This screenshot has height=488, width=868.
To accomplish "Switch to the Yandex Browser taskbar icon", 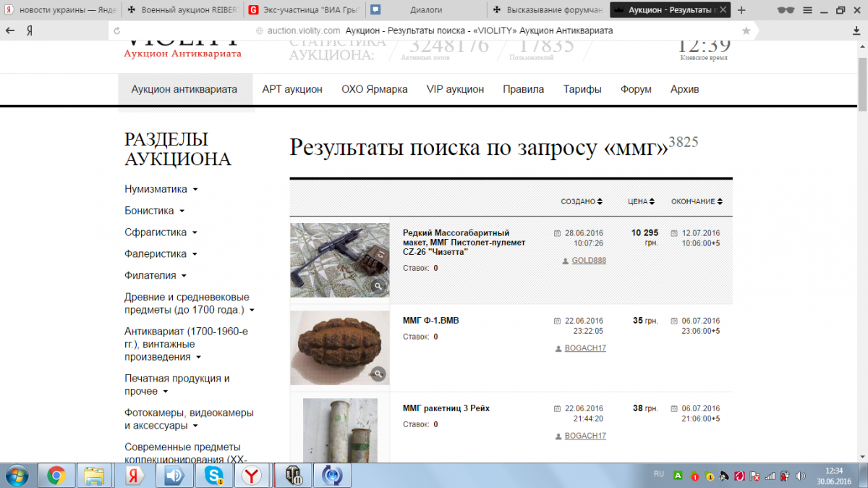I will (x=252, y=476).
